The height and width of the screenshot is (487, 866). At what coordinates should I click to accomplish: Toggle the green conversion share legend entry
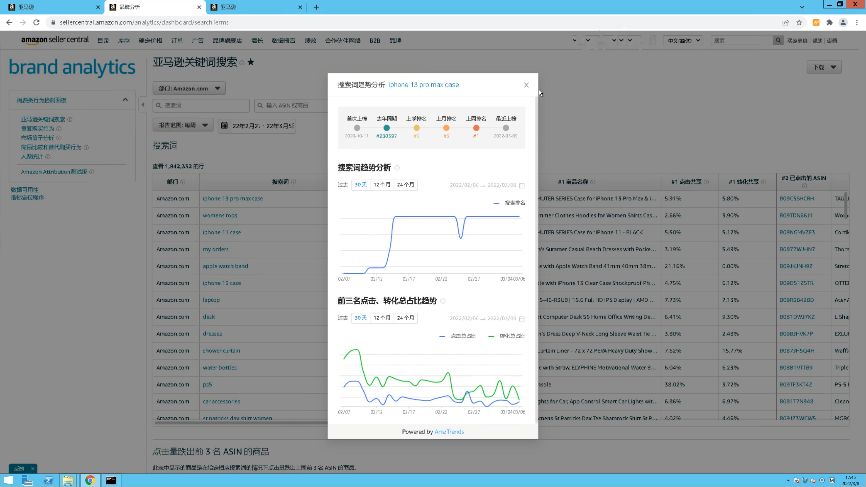coord(506,336)
